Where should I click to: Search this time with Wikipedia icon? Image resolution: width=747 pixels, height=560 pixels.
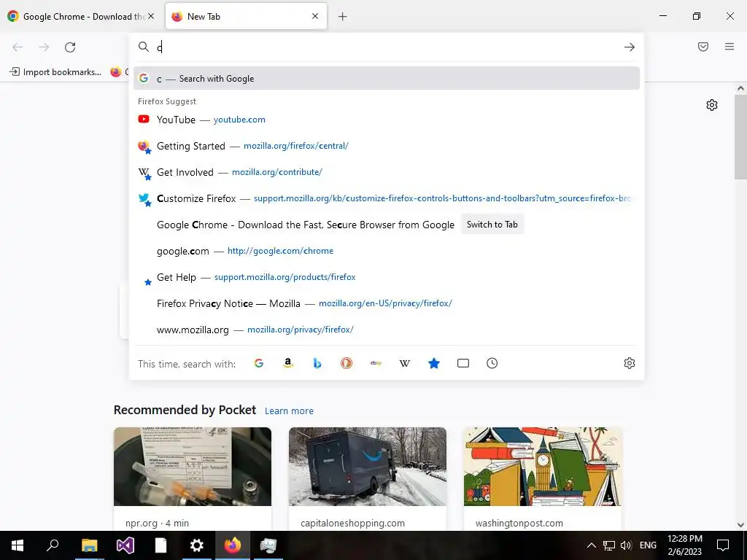404,363
